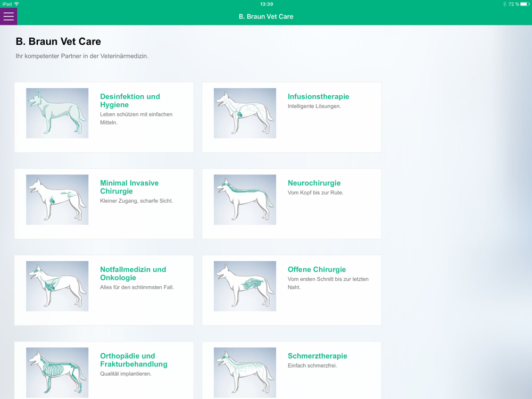Screen dimensions: 532x399
Task: Select the Minimal Invasive Chirurgie heading
Action: 129,187
